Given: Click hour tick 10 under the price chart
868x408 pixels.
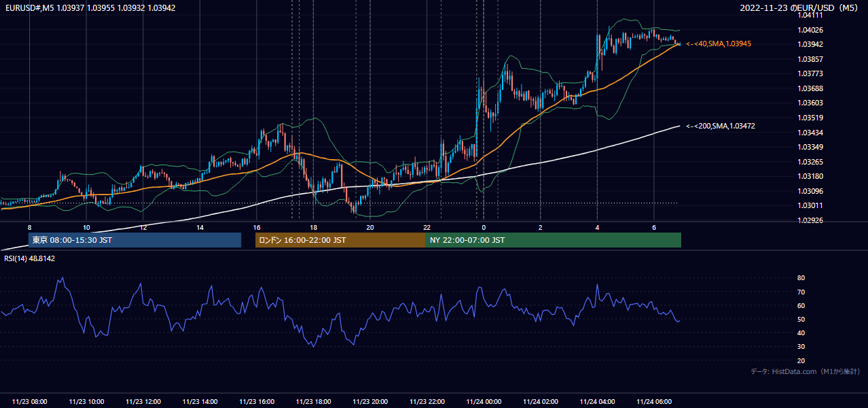Looking at the screenshot, I should pyautogui.click(x=86, y=227).
